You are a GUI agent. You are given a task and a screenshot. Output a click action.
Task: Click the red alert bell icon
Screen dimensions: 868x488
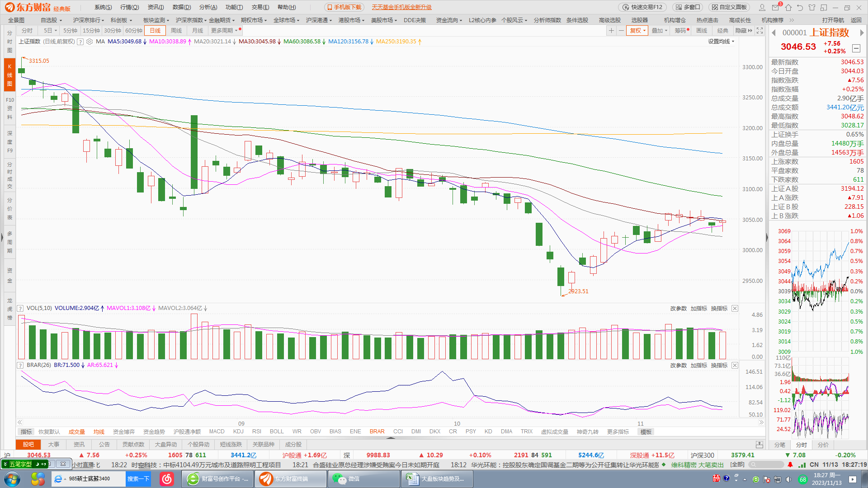click(x=790, y=465)
